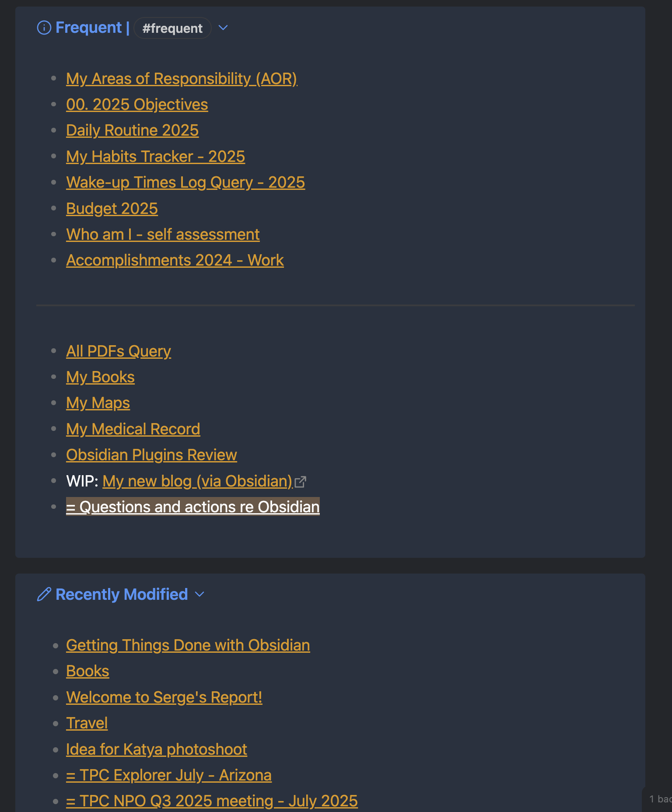The width and height of the screenshot is (672, 812).
Task: Collapse the Recently Modified section chevron
Action: (199, 595)
